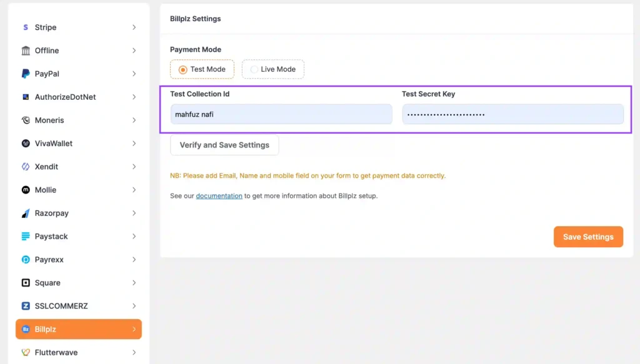
Task: Open SSLCOMMERZ payment settings
Action: [79, 306]
